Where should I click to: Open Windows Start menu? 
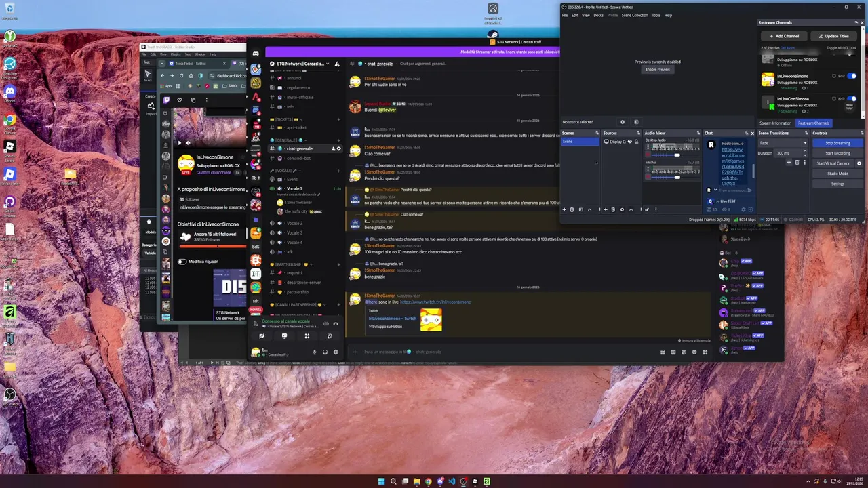[382, 481]
